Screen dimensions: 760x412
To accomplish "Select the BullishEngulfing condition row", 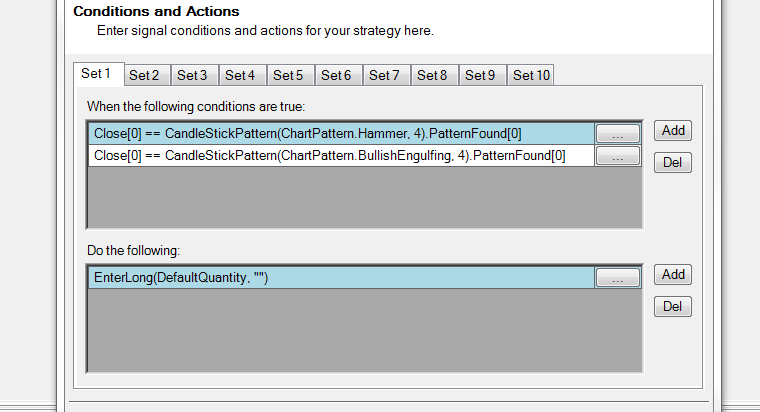I will tap(340, 156).
